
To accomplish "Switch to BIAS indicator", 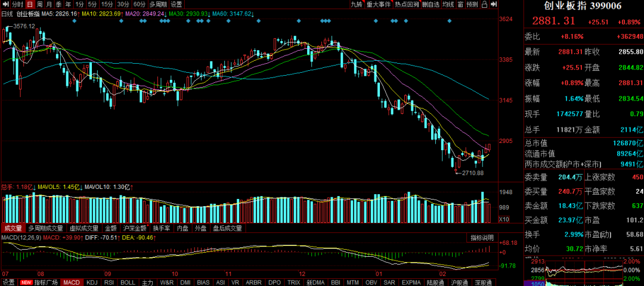I will click(x=203, y=282).
